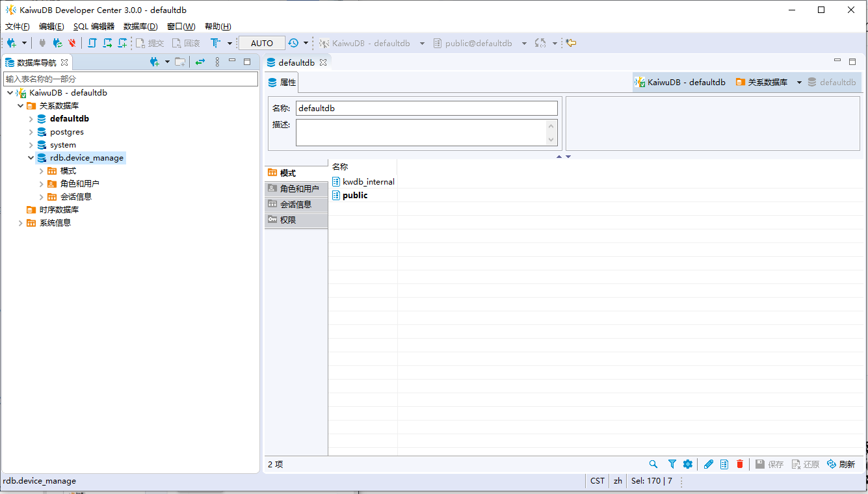Open the 文件(F) menu
The width and height of the screenshot is (868, 494).
coord(18,27)
